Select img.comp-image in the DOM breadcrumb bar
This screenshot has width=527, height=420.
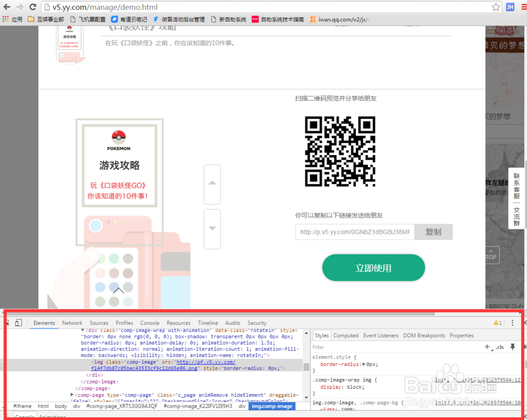click(x=272, y=406)
